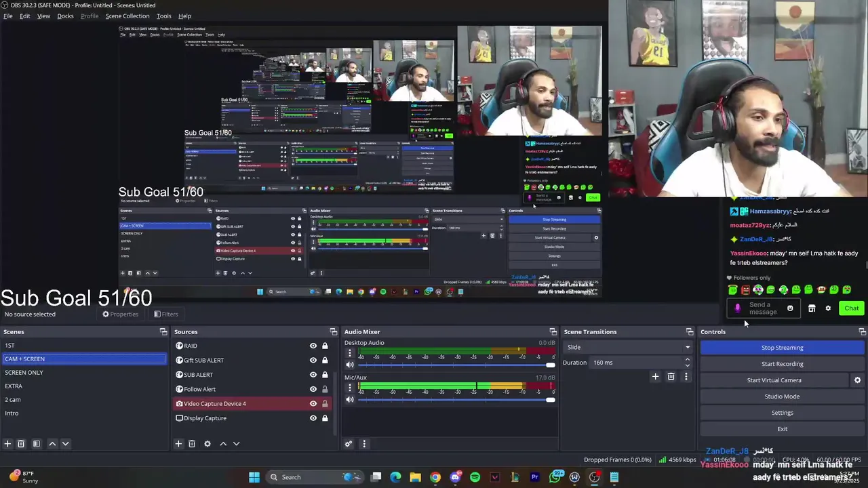The height and width of the screenshot is (488, 868).
Task: Add a new scene with the plus icon
Action: point(7,444)
